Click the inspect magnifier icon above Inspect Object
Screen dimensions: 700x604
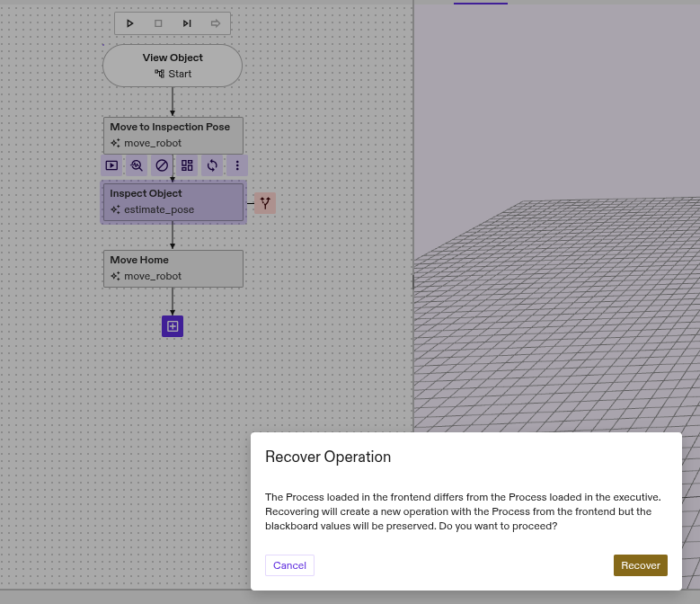pos(137,165)
